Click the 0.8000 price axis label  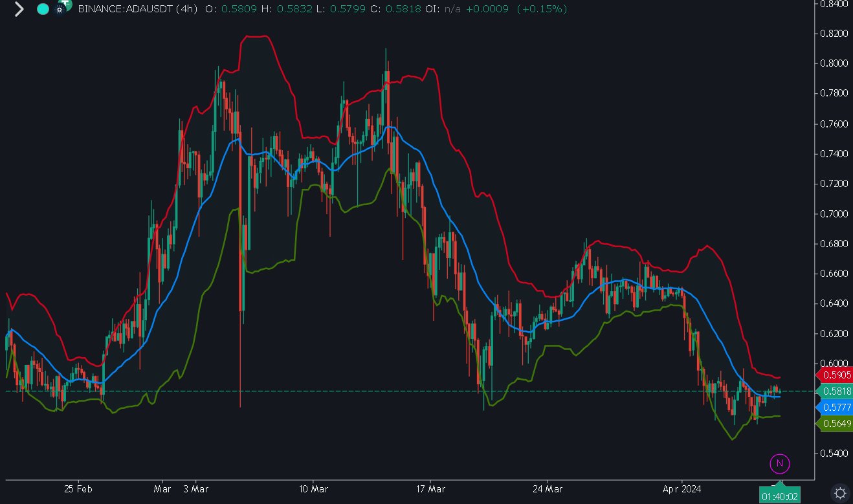point(833,63)
